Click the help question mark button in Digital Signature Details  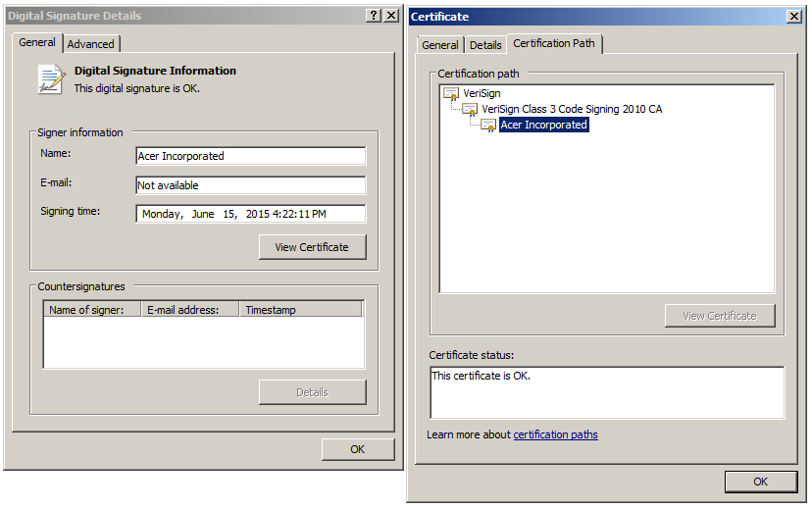click(373, 16)
